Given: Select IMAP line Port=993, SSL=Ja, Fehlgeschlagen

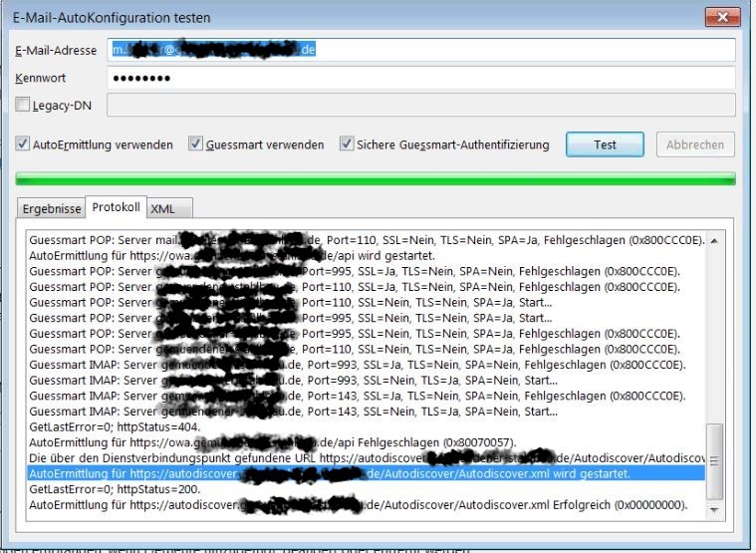Looking at the screenshot, I should [x=358, y=365].
